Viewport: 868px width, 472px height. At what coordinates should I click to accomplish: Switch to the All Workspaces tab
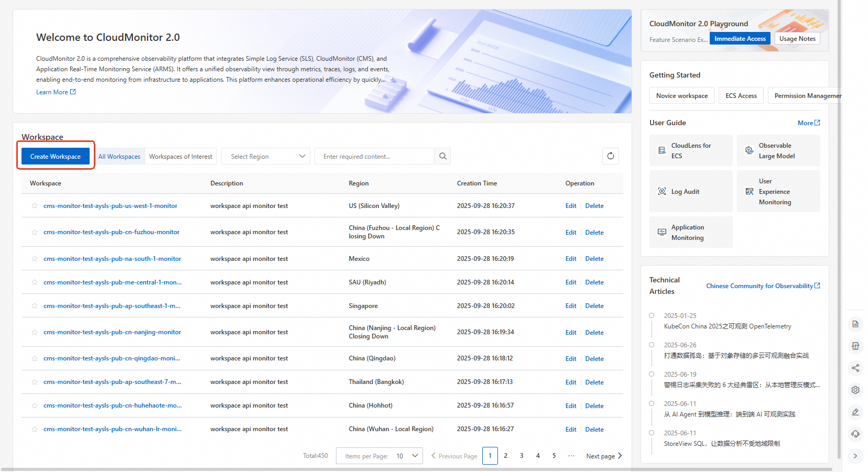[x=120, y=156]
